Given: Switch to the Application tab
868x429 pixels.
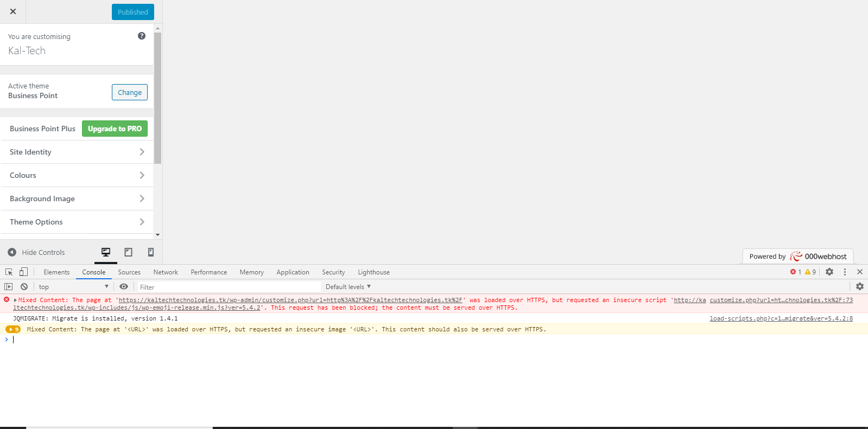Looking at the screenshot, I should point(293,272).
